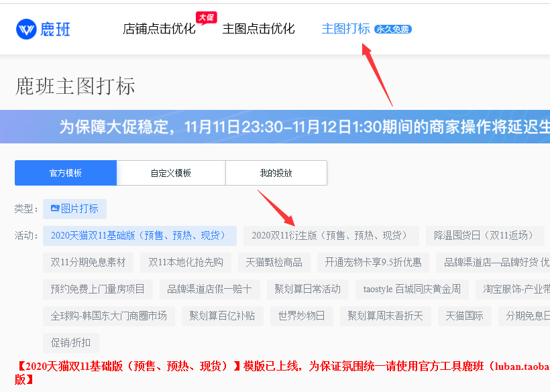Select 主图打标 navigation item
This screenshot has height=392, width=550.
click(345, 29)
